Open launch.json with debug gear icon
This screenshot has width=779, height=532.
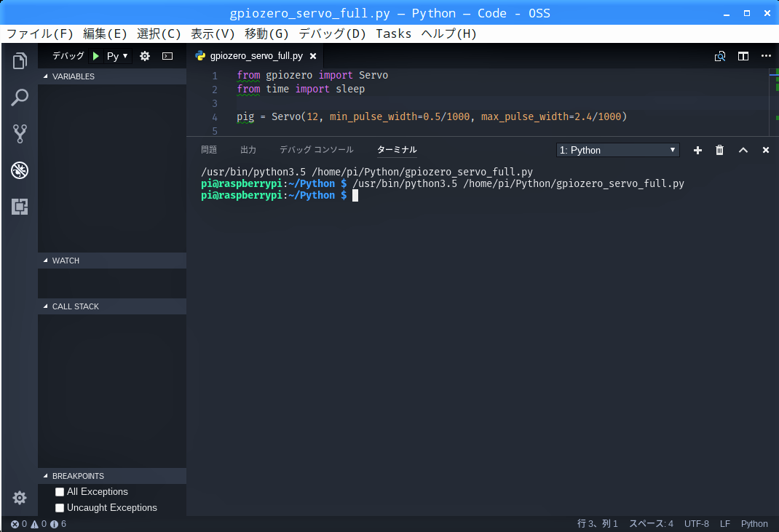(x=145, y=56)
